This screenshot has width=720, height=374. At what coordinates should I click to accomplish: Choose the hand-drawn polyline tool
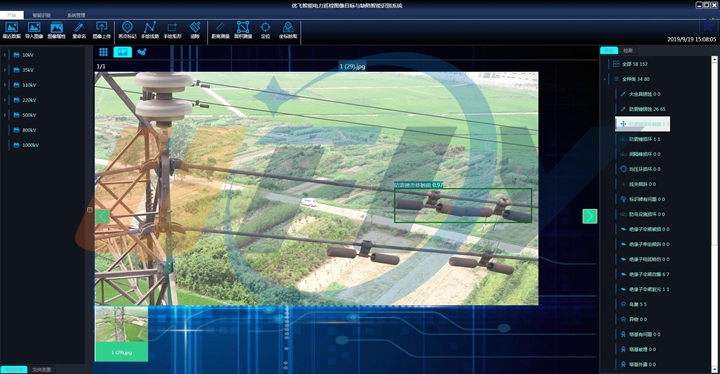pyautogui.click(x=150, y=30)
